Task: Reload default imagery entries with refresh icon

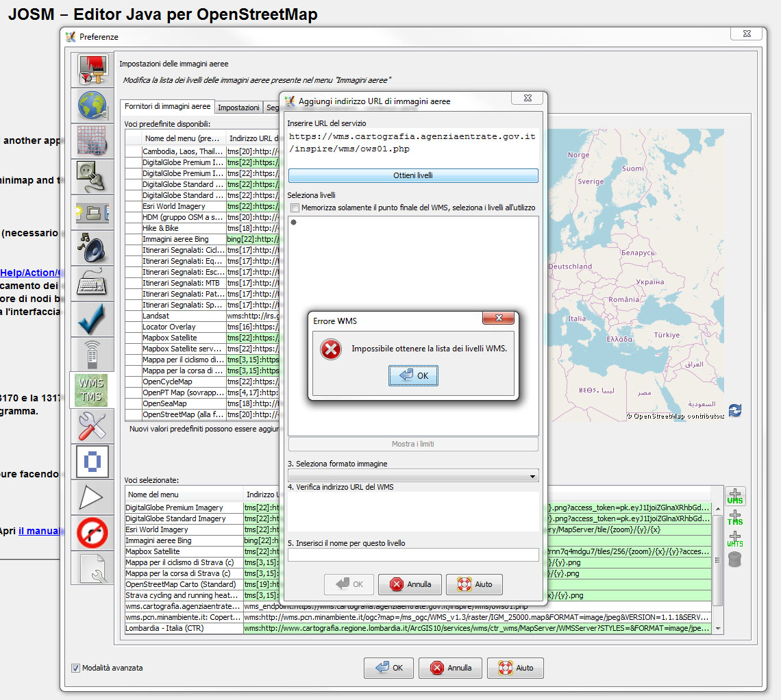Action: 734,410
